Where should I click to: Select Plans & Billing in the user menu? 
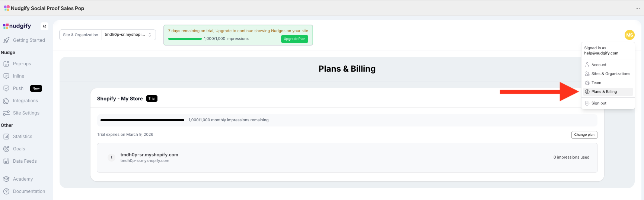coord(608,92)
